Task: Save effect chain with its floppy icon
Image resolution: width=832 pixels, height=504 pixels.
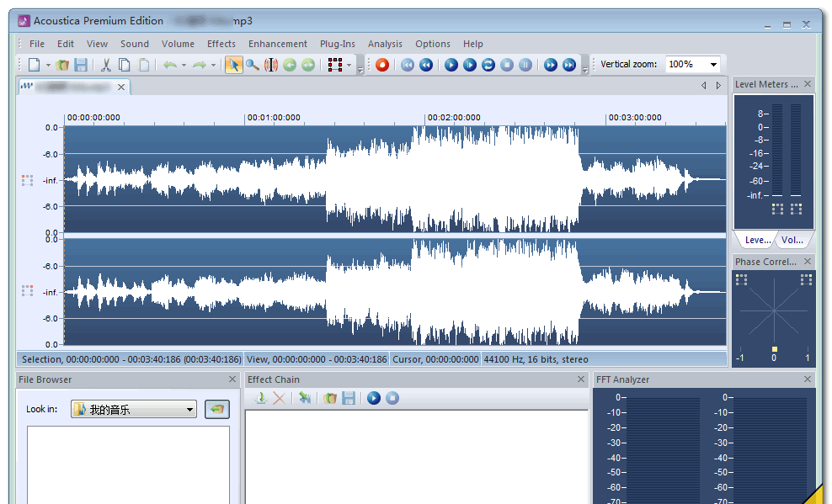Action: point(349,398)
